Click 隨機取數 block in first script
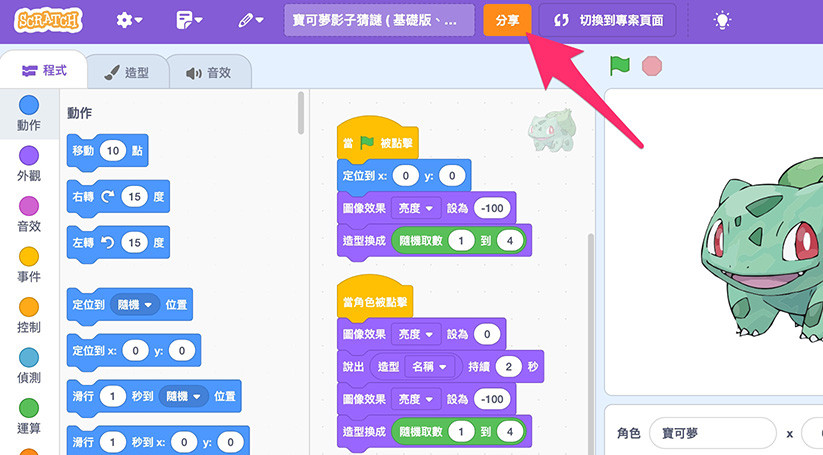This screenshot has height=455, width=823. coord(459,241)
